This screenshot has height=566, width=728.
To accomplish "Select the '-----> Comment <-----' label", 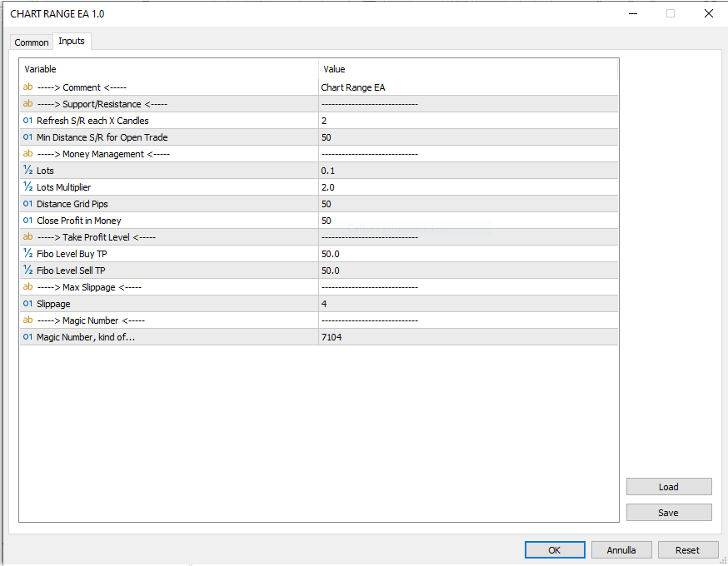I will 82,87.
